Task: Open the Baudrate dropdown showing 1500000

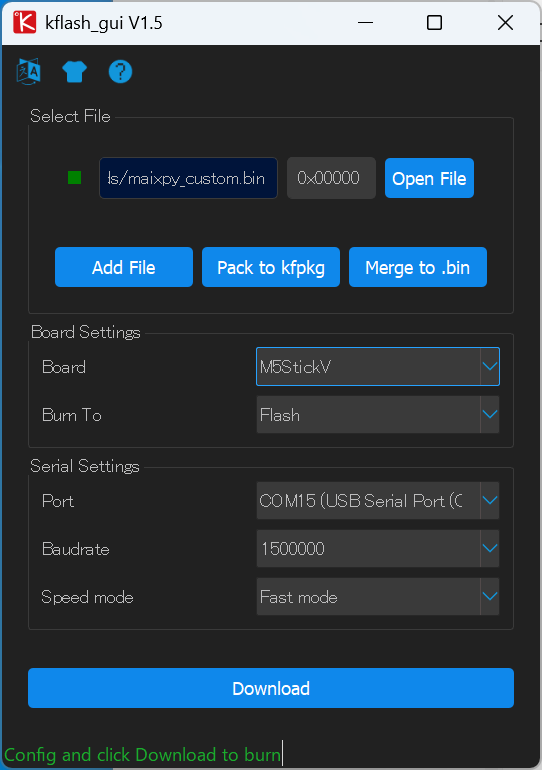Action: 378,549
